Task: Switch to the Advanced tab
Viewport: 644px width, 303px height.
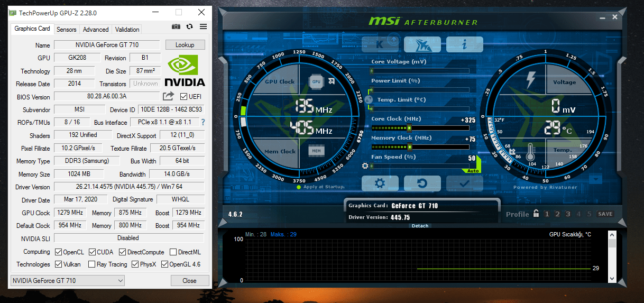Action: tap(96, 30)
